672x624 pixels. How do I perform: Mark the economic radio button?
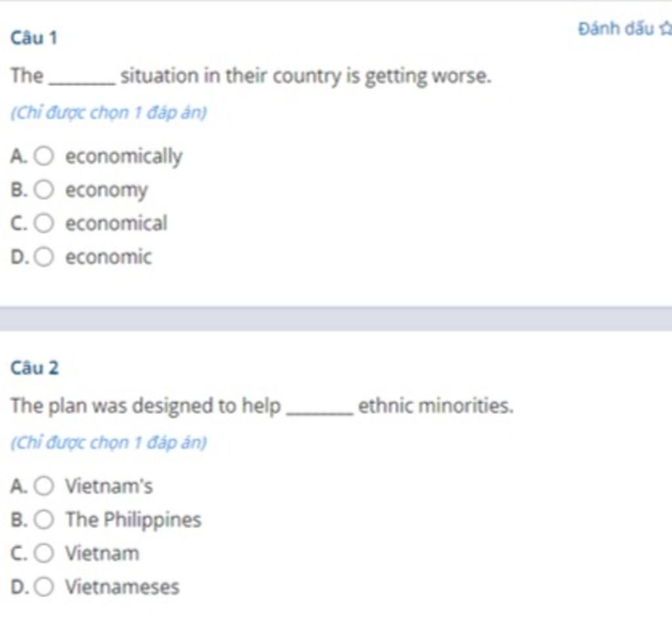point(44,257)
